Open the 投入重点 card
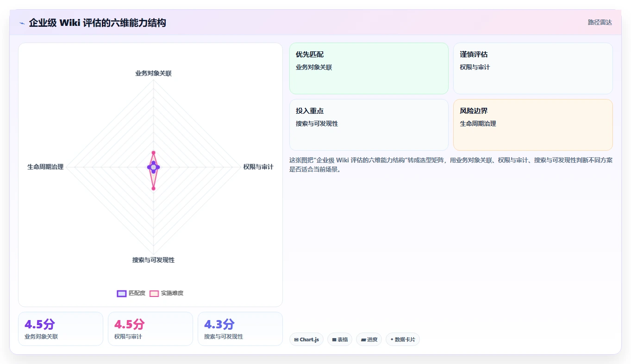631x364 pixels. pos(369,125)
